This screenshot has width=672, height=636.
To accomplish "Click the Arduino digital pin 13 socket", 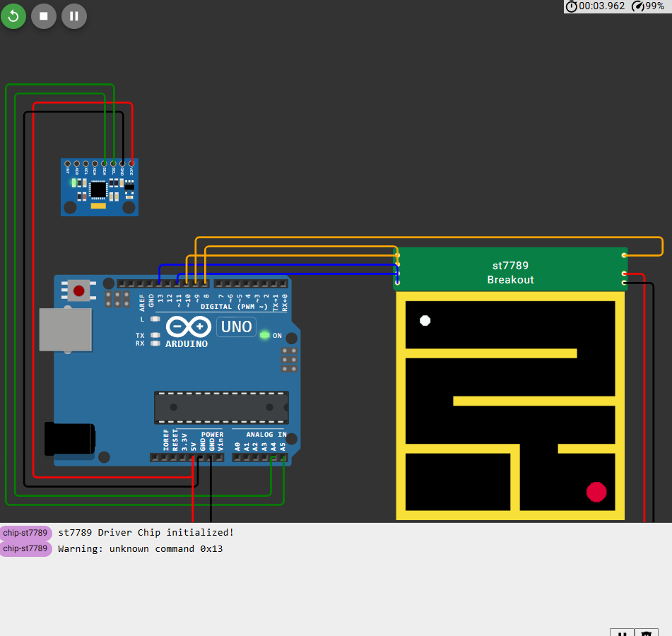I will [160, 283].
